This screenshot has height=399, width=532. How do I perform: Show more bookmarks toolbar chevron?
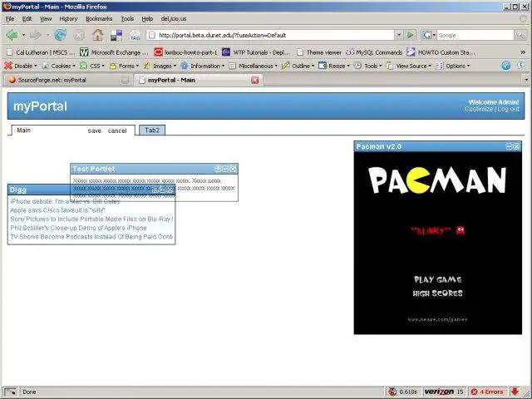click(523, 52)
